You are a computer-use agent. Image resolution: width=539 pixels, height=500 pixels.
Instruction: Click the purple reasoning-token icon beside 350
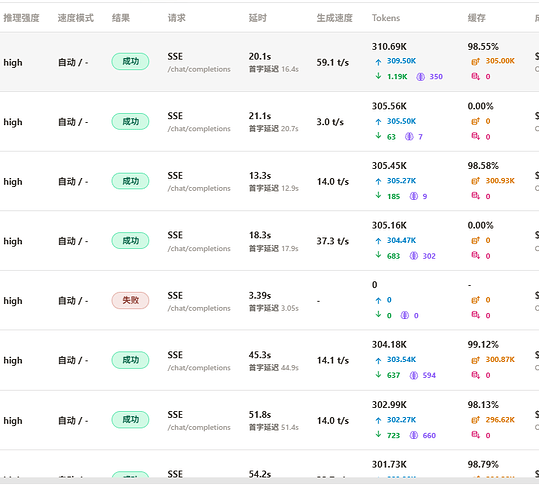(420, 77)
